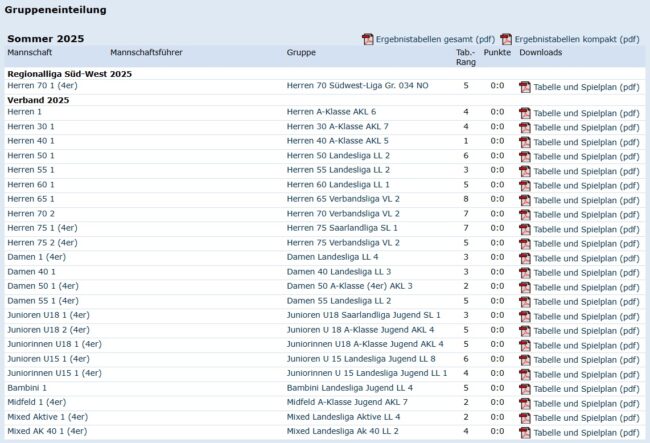Click PDF icon in Bambini 1 row
This screenshot has height=443, width=650.
point(525,388)
